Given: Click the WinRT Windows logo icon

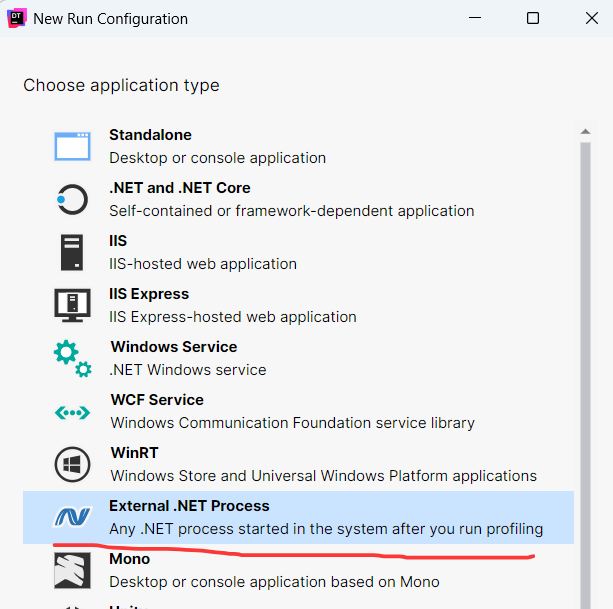Looking at the screenshot, I should pos(72,464).
